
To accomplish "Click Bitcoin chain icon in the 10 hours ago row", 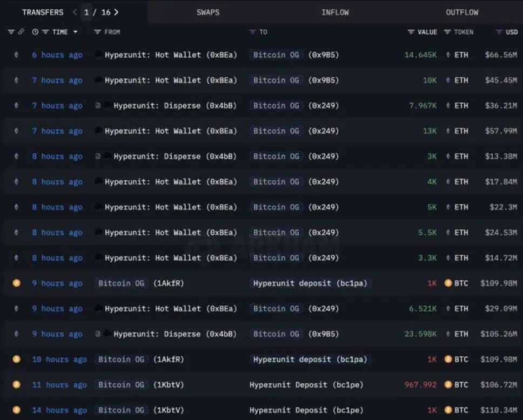I will (16, 359).
